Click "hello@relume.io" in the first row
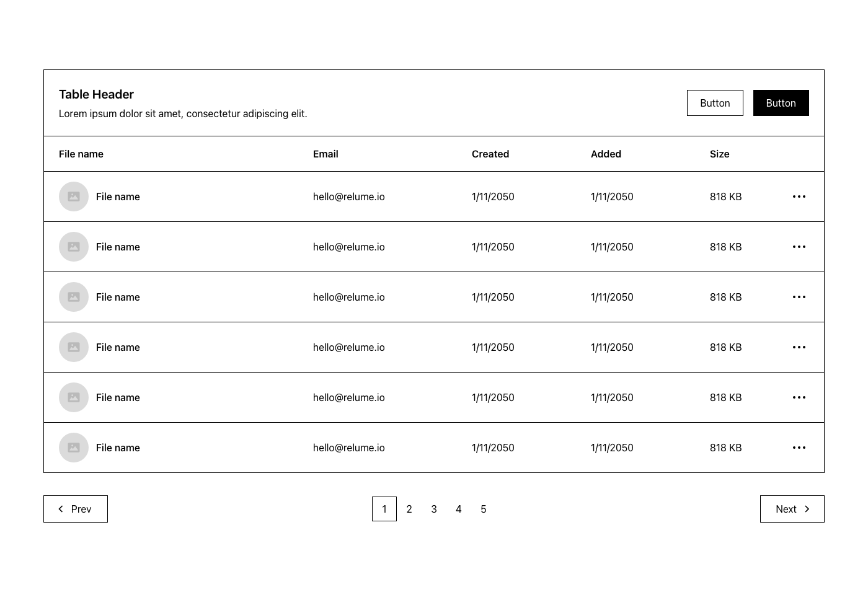 [x=349, y=197]
